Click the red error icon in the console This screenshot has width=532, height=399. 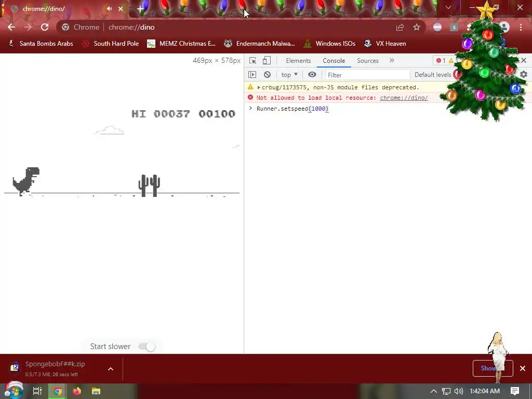pos(250,97)
